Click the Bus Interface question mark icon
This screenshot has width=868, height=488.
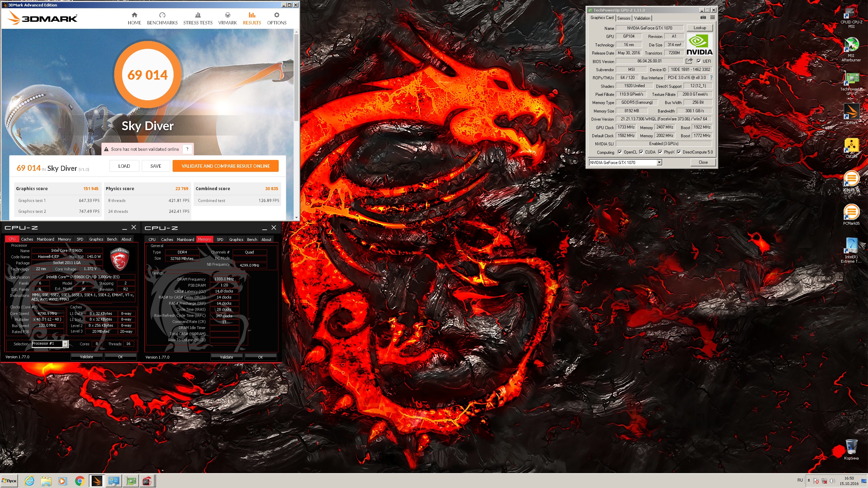(x=711, y=78)
